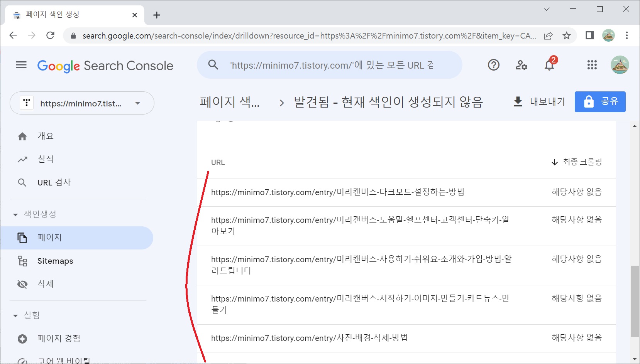Click the site security lock icon
Image resolution: width=640 pixels, height=364 pixels.
point(73,36)
